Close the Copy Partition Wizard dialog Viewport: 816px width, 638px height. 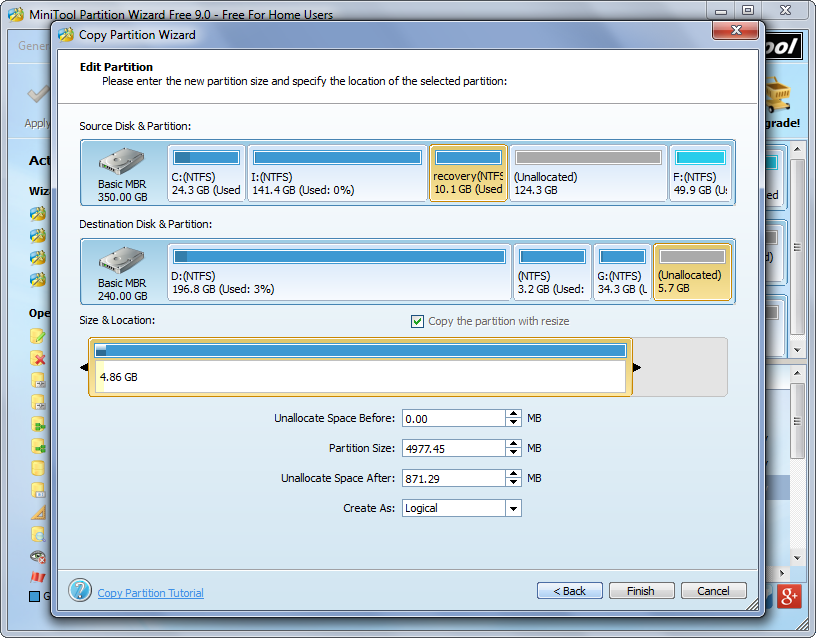(735, 30)
